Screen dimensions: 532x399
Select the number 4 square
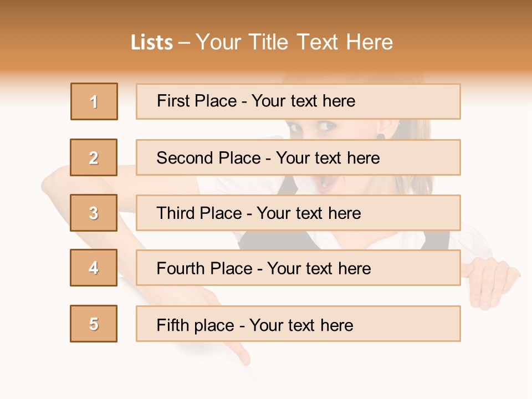(94, 268)
